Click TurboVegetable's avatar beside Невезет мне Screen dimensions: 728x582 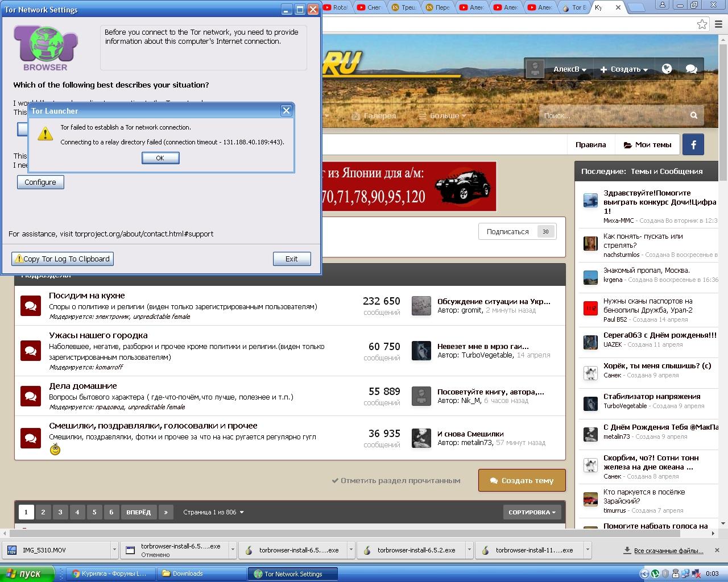[x=421, y=351]
